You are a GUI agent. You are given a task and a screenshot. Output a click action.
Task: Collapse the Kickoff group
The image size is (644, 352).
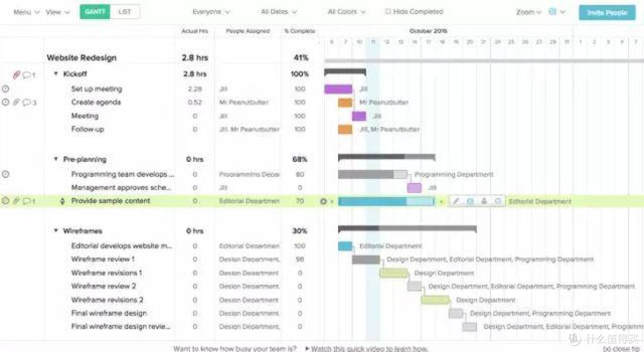click(56, 73)
